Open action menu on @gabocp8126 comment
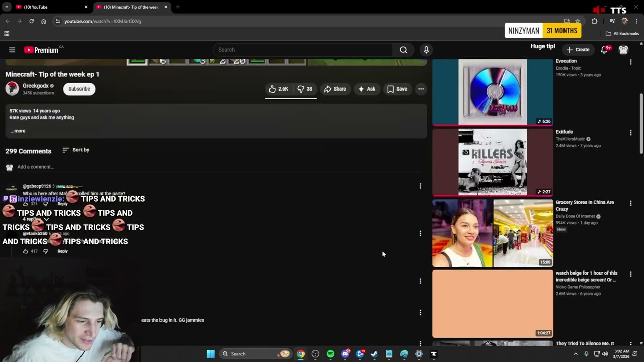Viewport: 644px width, 362px height. [x=420, y=186]
